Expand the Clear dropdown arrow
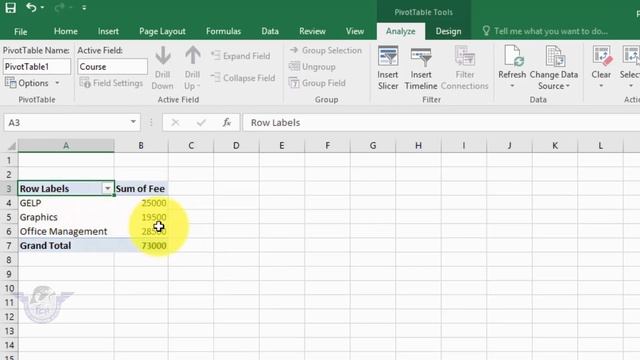The height and width of the screenshot is (360, 640). (601, 86)
